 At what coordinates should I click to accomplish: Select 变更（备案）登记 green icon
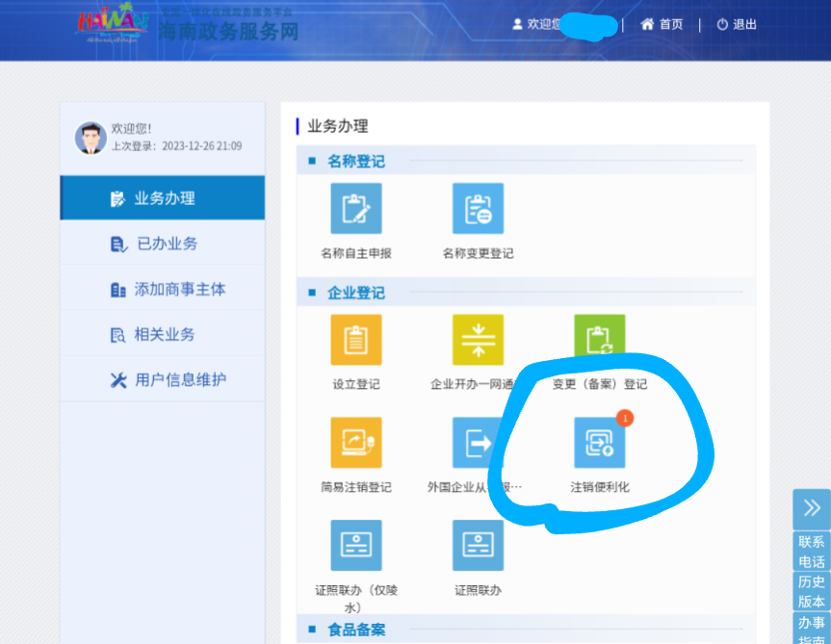pos(599,340)
